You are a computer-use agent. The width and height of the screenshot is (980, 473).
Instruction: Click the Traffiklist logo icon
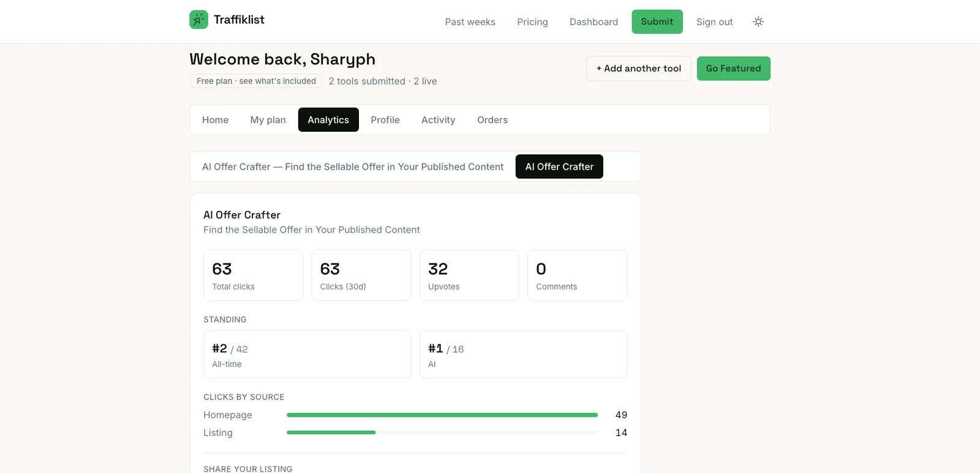pyautogui.click(x=198, y=20)
